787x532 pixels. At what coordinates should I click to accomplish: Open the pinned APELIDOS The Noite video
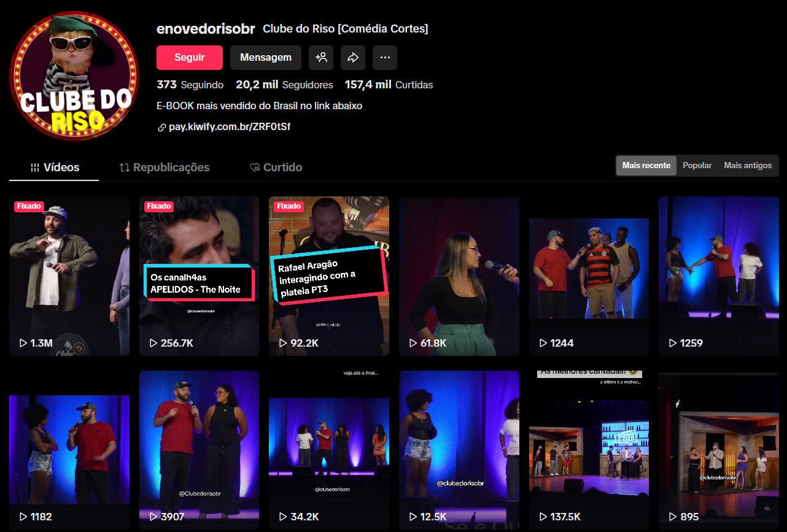click(x=199, y=276)
